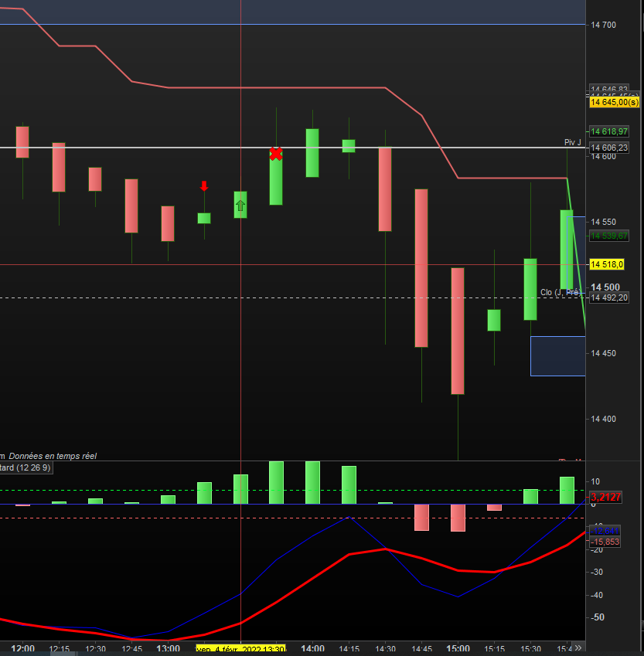644x656 pixels.
Task: Click the 'Clo (J, Pré)' line label
Action: click(x=561, y=292)
